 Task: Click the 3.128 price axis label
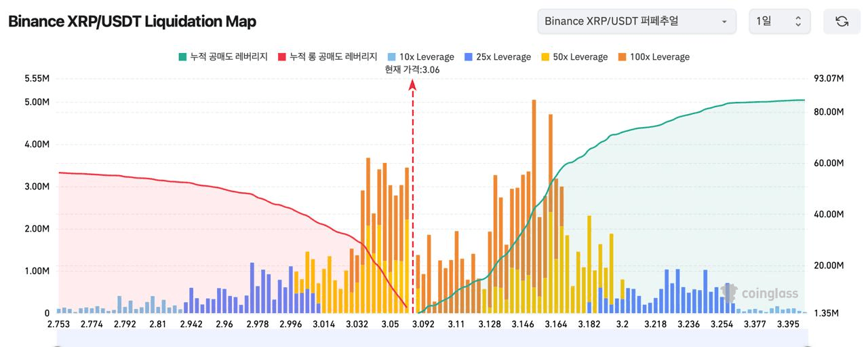tap(488, 324)
